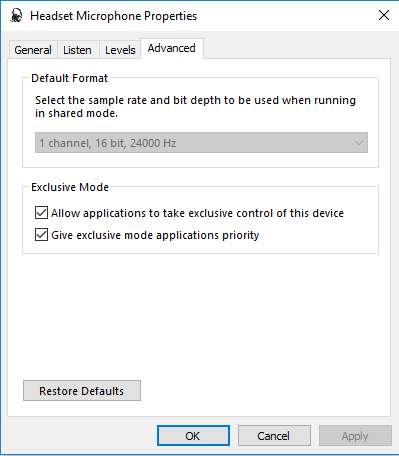Image resolution: width=399 pixels, height=456 pixels.
Task: Toggle Allow applications exclusive control checkbox
Action: pos(41,213)
